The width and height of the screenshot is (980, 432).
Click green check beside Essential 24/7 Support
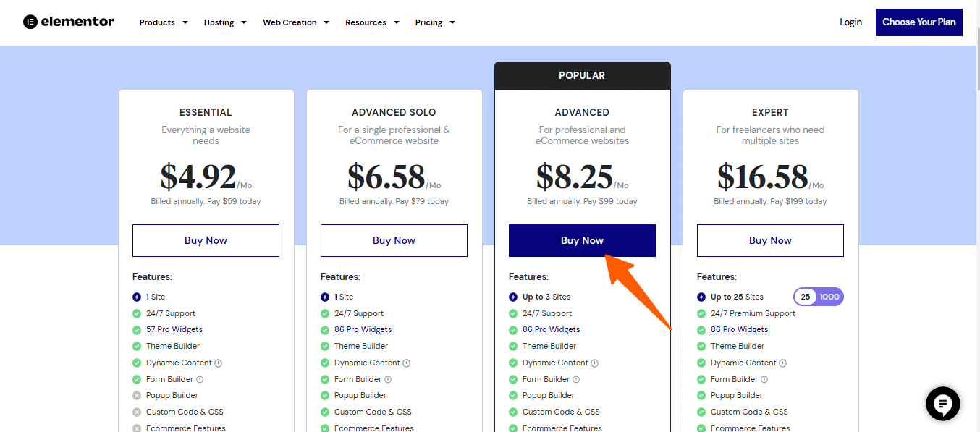pos(137,313)
